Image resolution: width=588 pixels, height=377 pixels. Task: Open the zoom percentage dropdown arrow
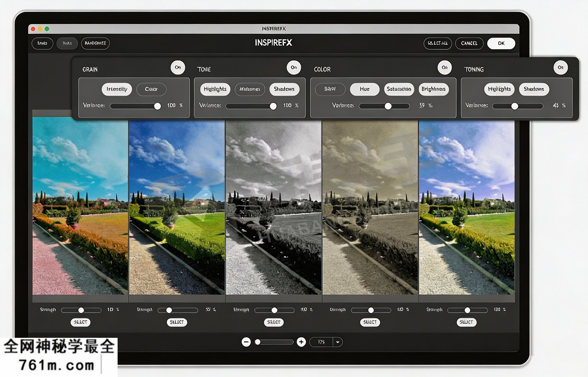click(338, 342)
